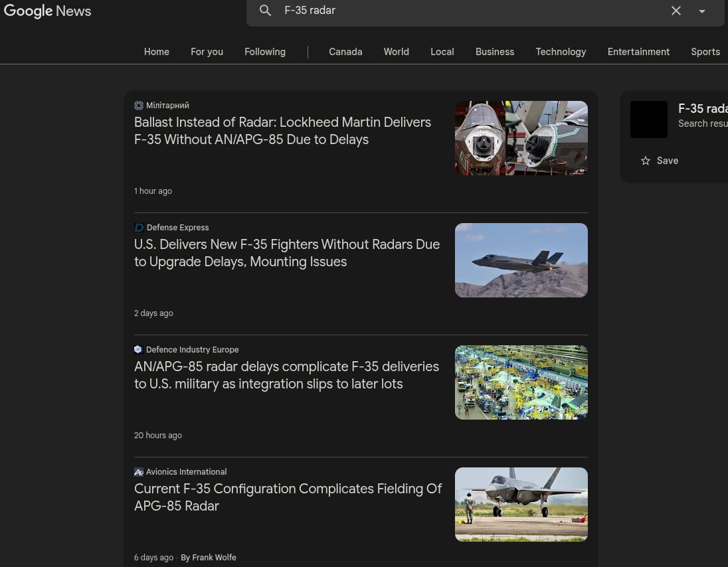Viewport: 728px width, 567px height.
Task: Open Ballast Instead of Radar article headline
Action: coord(282,131)
